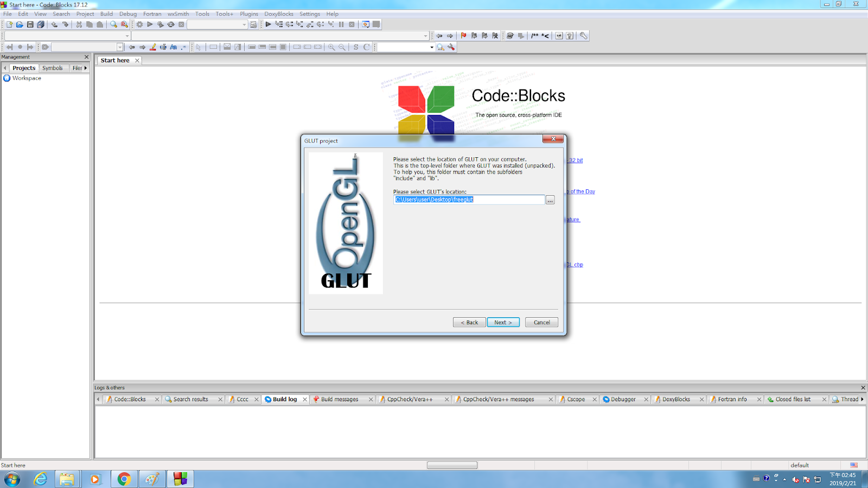
Task: Click the Undo arrow icon
Action: pyautogui.click(x=54, y=24)
